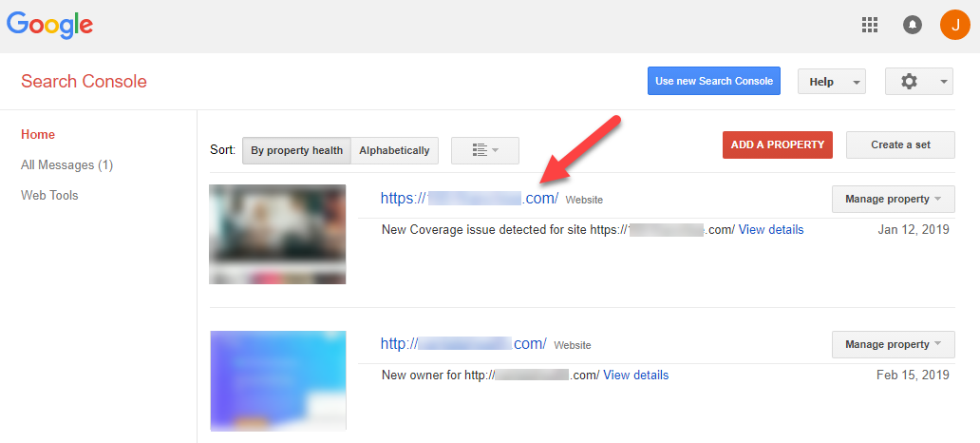Click the Help button
The width and height of the screenshot is (980, 443).
[x=832, y=82]
